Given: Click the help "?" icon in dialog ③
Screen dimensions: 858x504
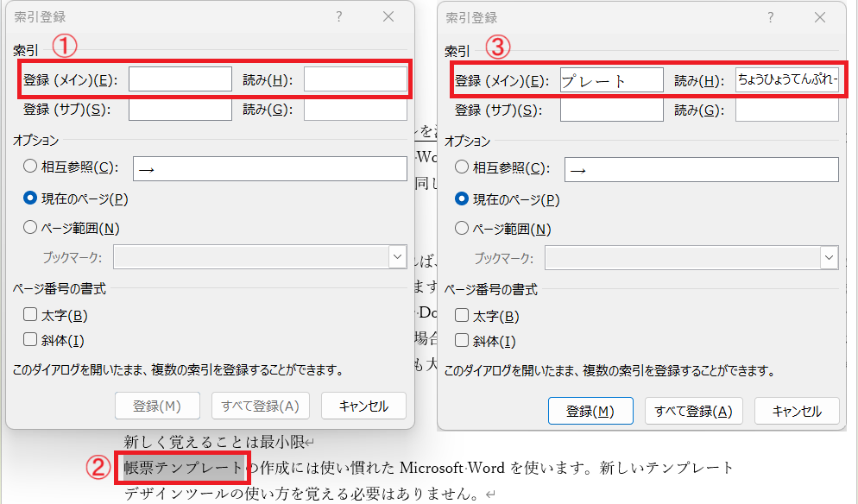Looking at the screenshot, I should pos(770,18).
